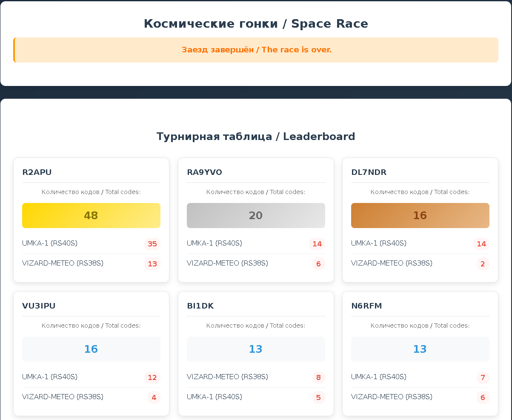
Task: Click "The race is over" notification banner
Action: pyautogui.click(x=256, y=50)
